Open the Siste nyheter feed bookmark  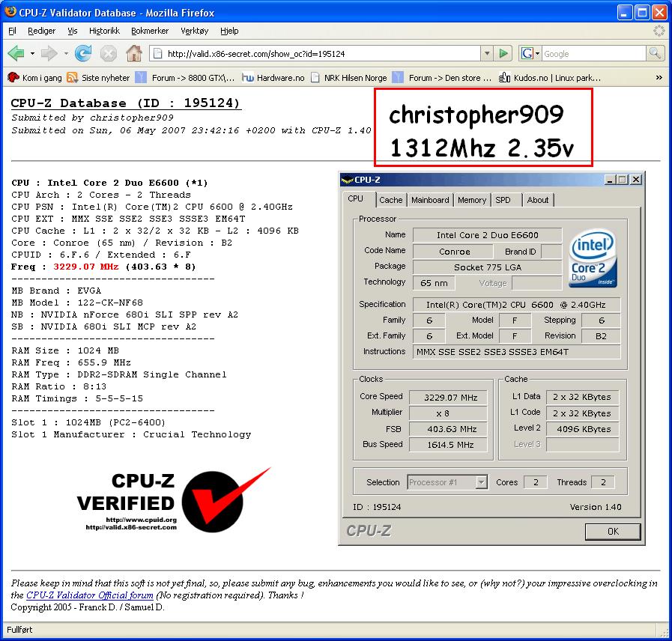pos(98,78)
